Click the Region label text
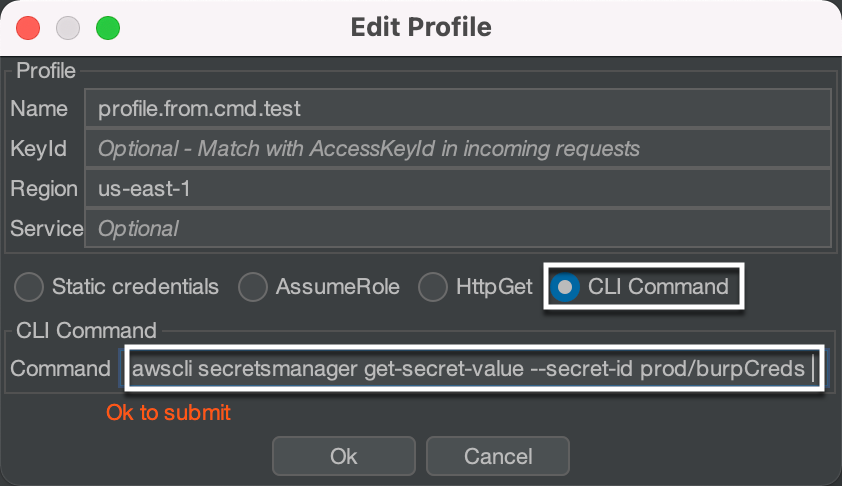 tap(44, 189)
